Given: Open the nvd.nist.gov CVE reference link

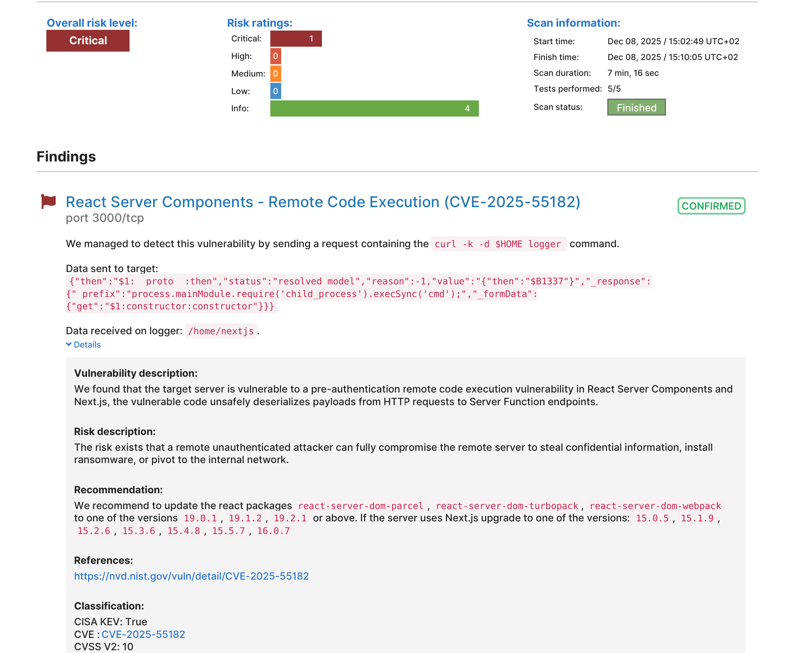Looking at the screenshot, I should (191, 576).
